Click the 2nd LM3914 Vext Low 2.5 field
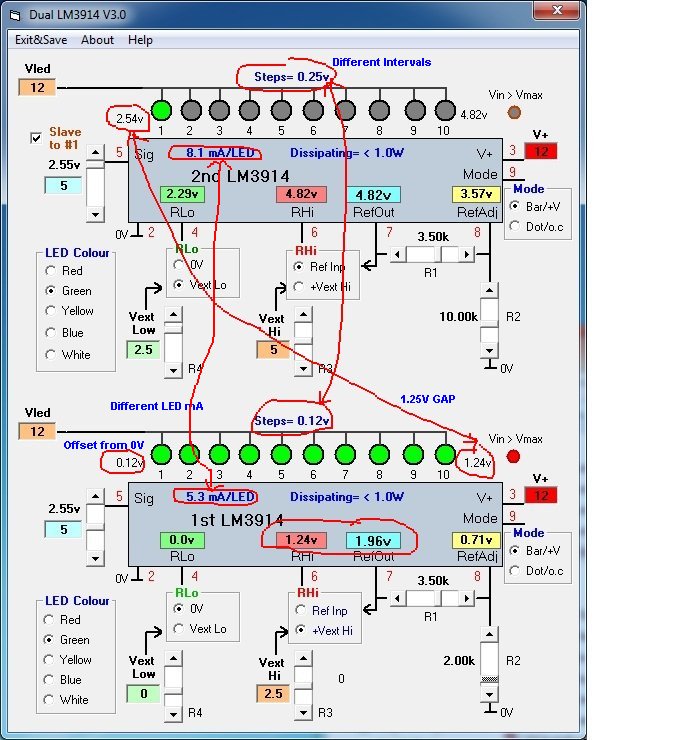 click(x=143, y=350)
